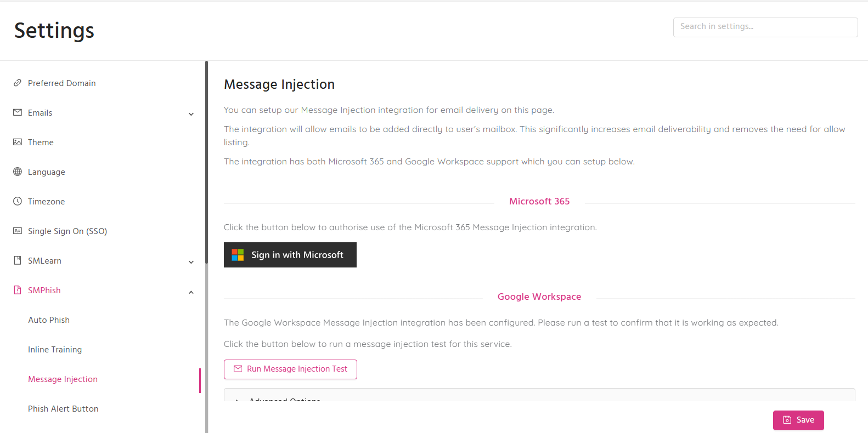Expand the Emails submenu chevron

[191, 114]
